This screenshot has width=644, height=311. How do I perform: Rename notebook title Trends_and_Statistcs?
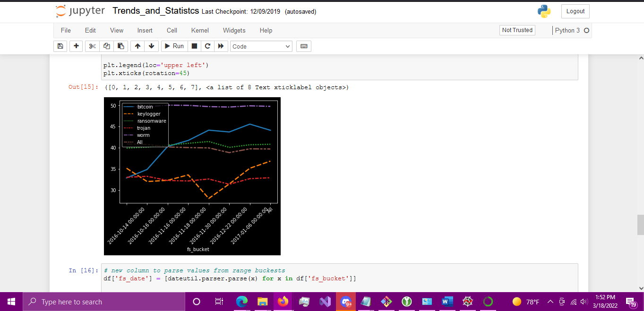pyautogui.click(x=155, y=11)
